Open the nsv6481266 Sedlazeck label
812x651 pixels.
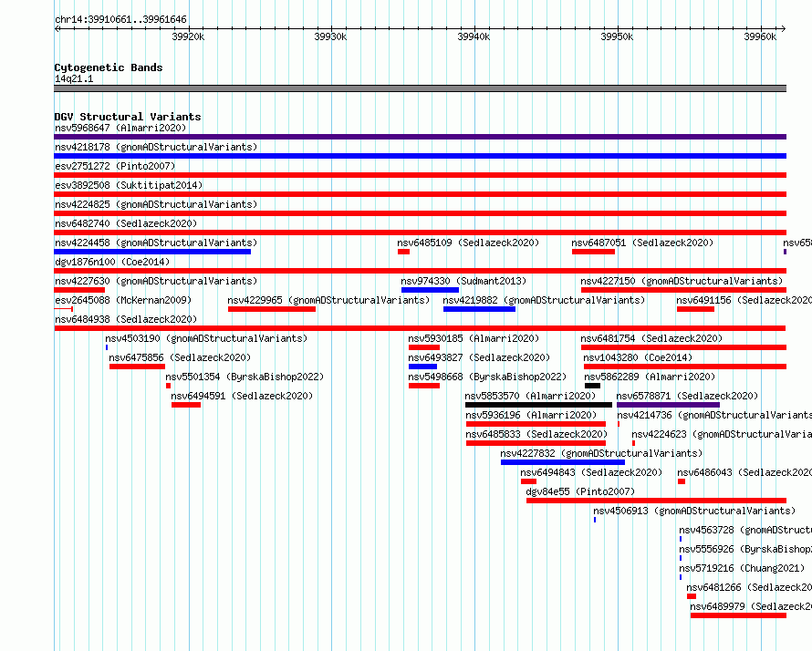coord(749,587)
